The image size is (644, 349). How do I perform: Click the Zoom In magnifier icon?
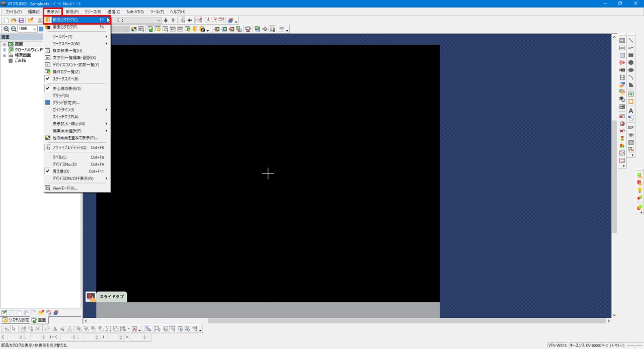point(6,29)
